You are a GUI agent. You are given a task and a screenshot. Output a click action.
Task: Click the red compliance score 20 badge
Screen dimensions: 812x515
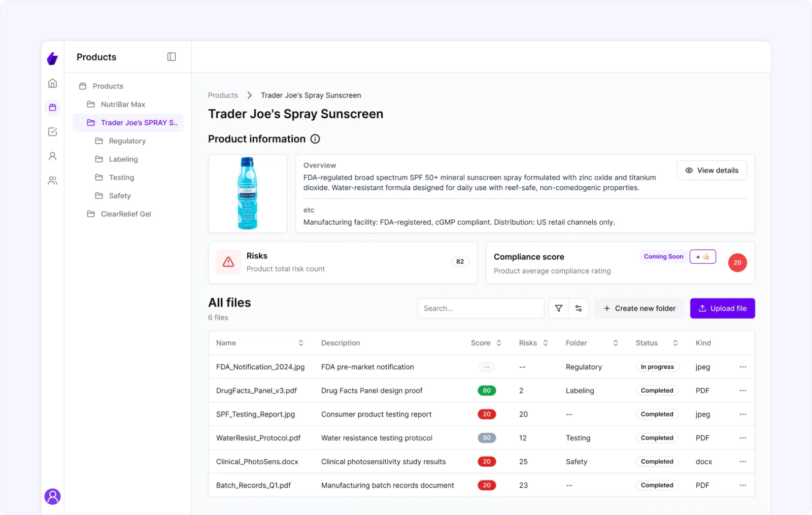(x=737, y=262)
